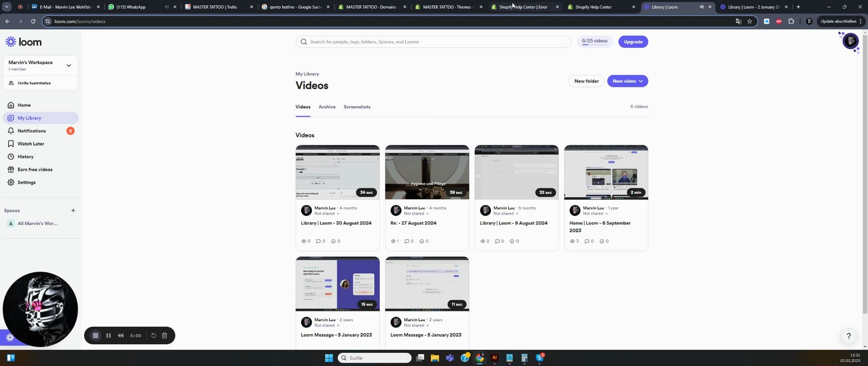Switch to the Screenshots tab

pos(357,107)
